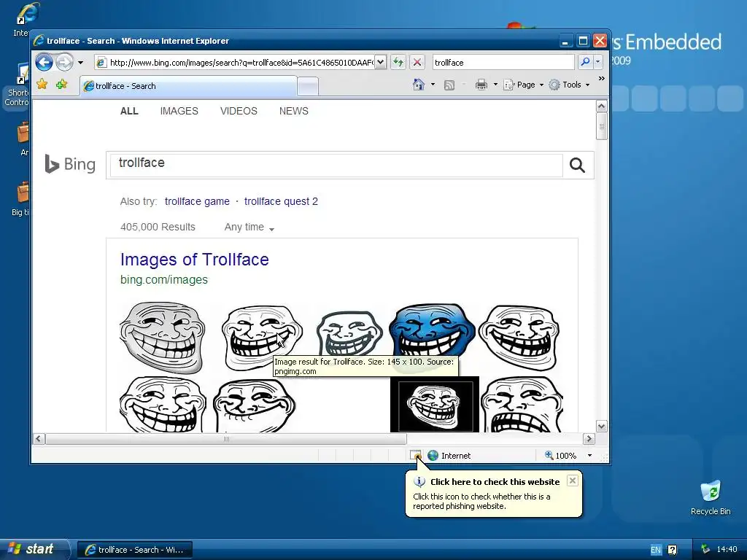Open the recent pages dropdown arrow

click(80, 63)
